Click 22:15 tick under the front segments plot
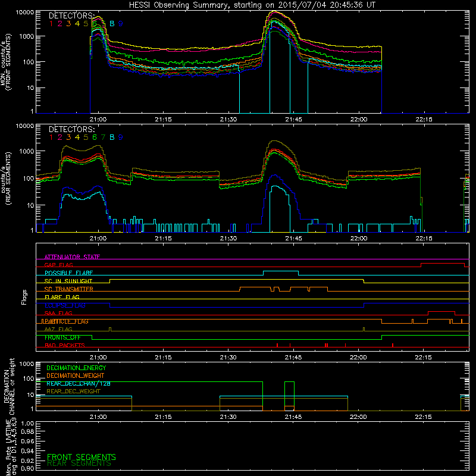The height and width of the screenshot is (476, 476). (x=424, y=120)
